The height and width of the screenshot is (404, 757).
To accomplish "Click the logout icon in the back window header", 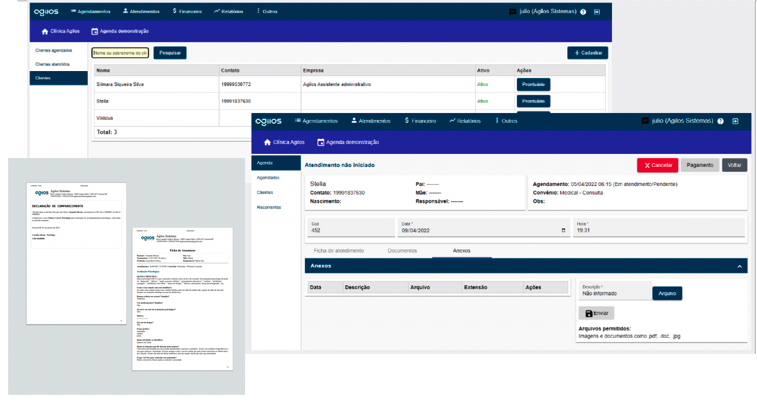I will pyautogui.click(x=597, y=12).
